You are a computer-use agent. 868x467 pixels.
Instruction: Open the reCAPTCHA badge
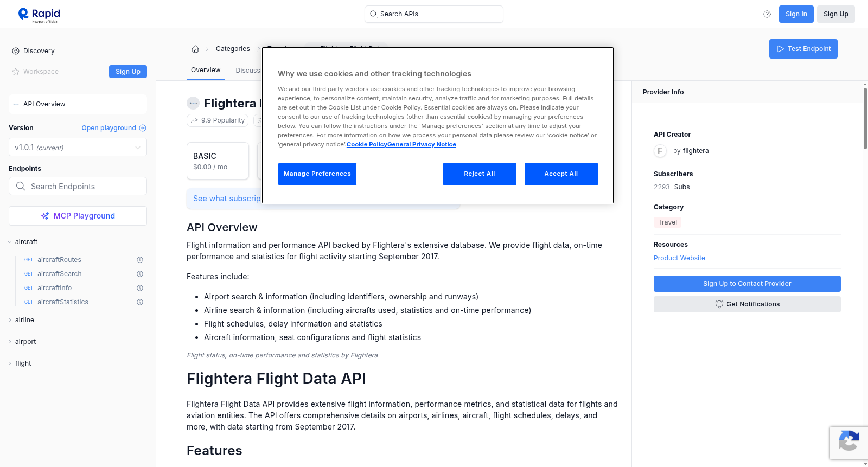(848, 443)
